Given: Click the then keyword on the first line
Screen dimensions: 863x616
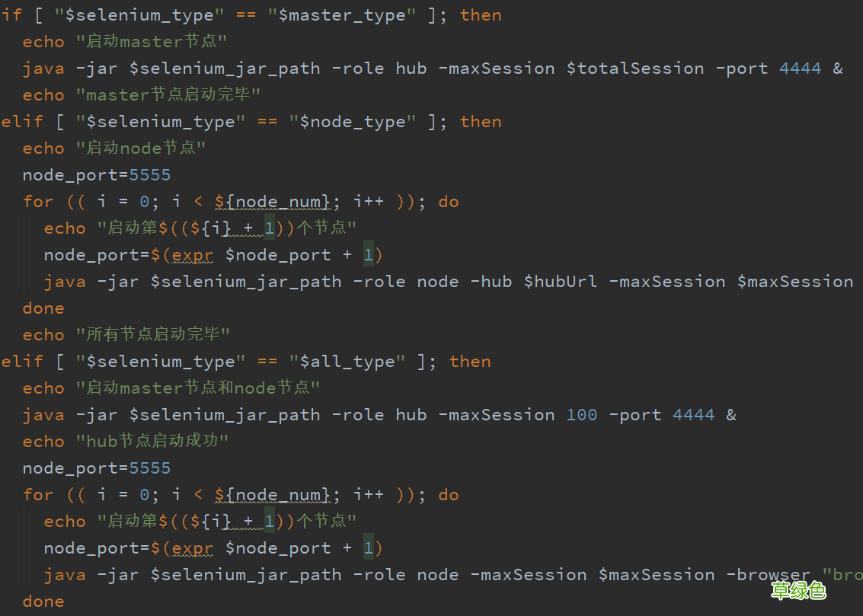Looking at the screenshot, I should pyautogui.click(x=480, y=14).
